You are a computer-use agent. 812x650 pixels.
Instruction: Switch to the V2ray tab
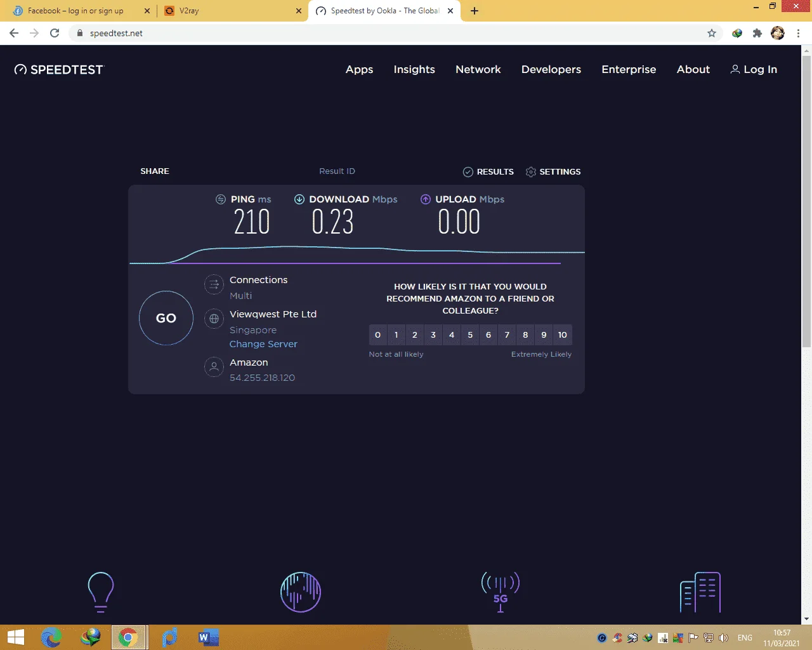(232, 11)
